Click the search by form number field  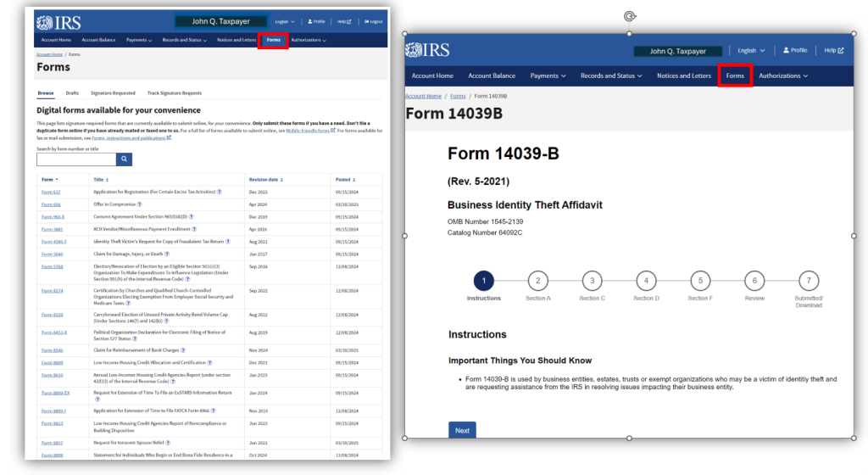76,159
